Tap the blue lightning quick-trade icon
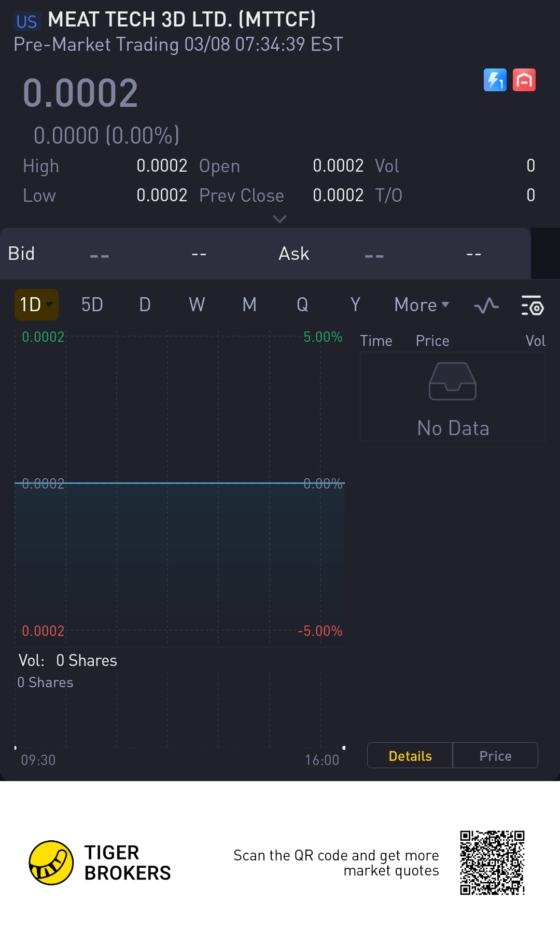Screen dimensions: 560x945 [x=495, y=80]
